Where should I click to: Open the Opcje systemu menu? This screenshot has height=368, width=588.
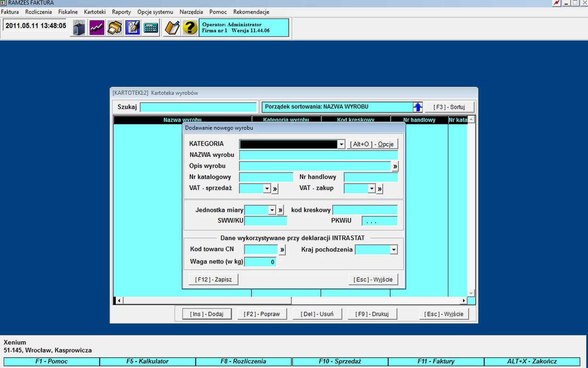tap(155, 12)
